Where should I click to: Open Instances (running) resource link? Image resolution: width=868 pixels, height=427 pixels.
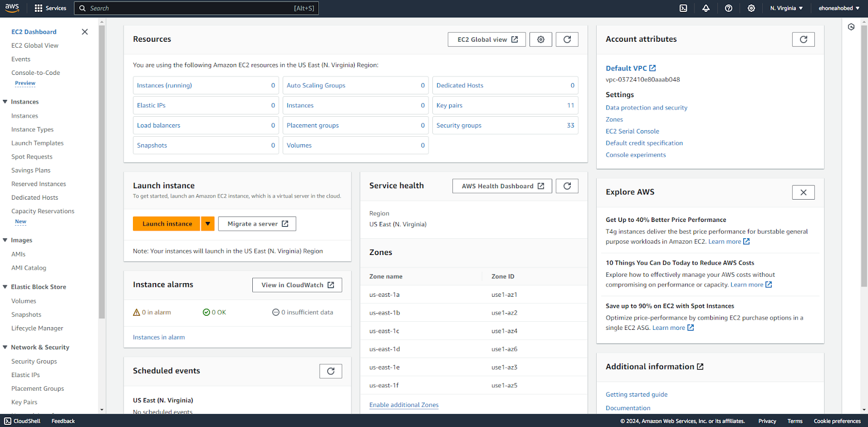[164, 85]
